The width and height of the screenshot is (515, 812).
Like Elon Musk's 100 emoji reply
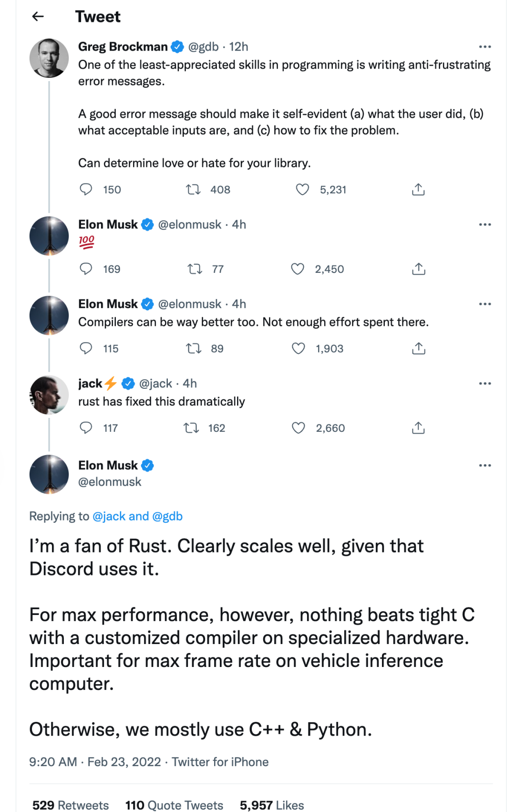(x=298, y=269)
